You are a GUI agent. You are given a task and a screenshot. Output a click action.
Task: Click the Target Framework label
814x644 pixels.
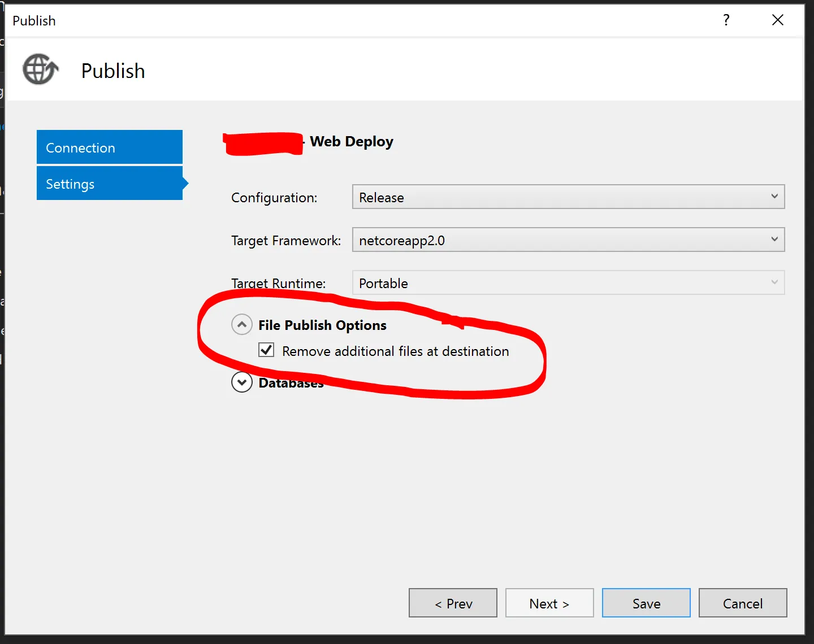click(x=286, y=241)
